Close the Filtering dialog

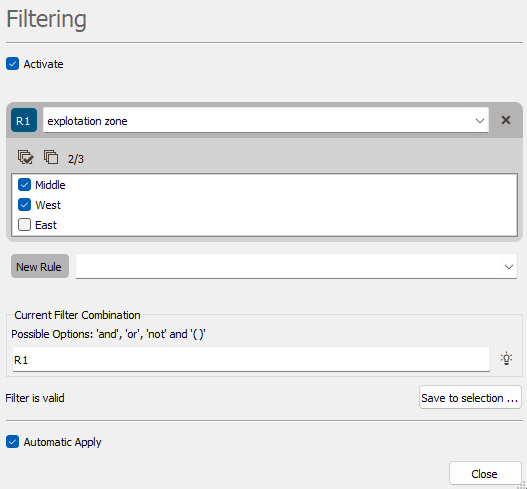tap(485, 474)
